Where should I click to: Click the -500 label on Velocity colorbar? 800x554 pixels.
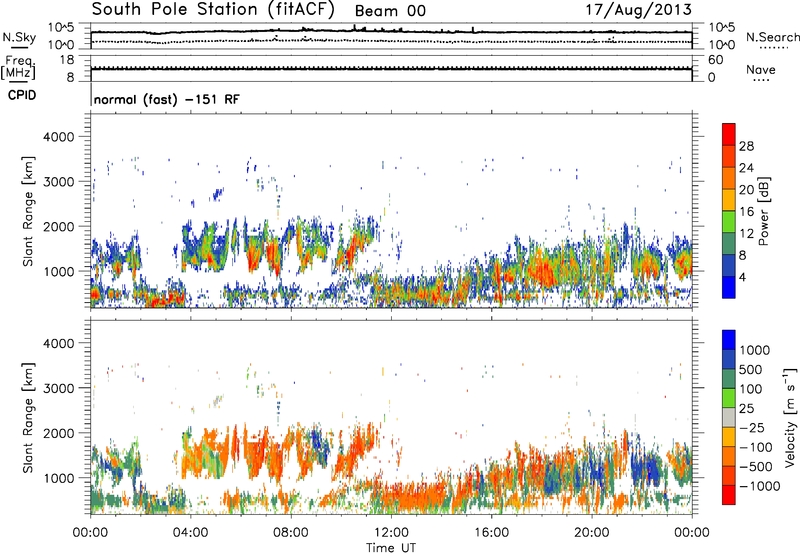[x=756, y=467]
